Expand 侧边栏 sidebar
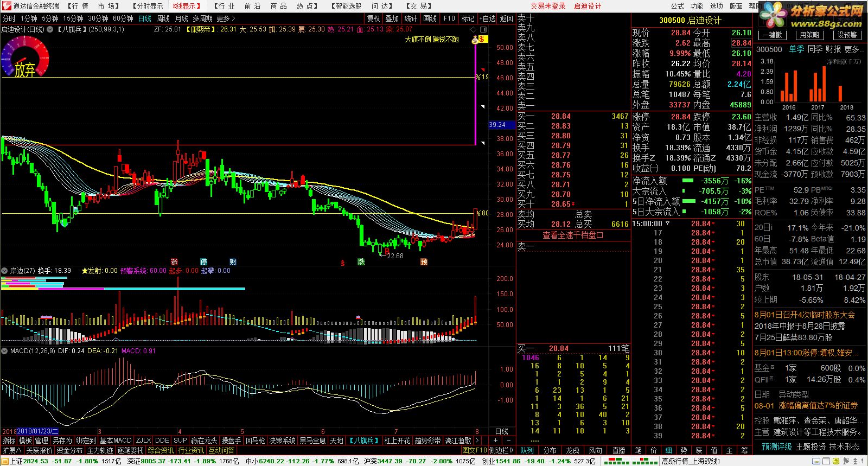This screenshot has height=466, width=868. pos(501,450)
